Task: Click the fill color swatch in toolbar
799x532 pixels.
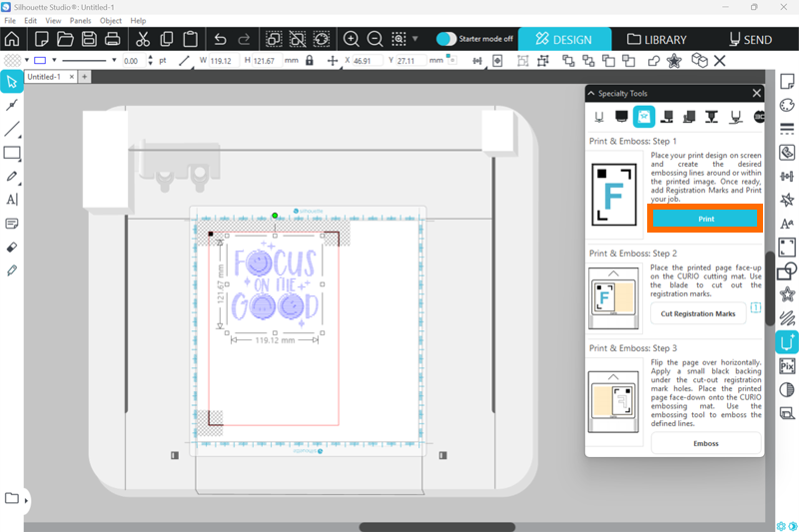Action: tap(12, 61)
